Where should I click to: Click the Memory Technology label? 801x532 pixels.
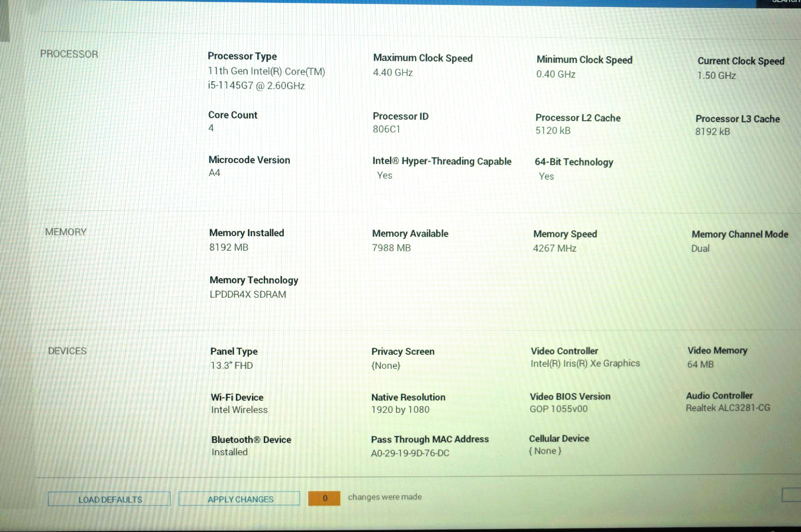[x=254, y=280]
